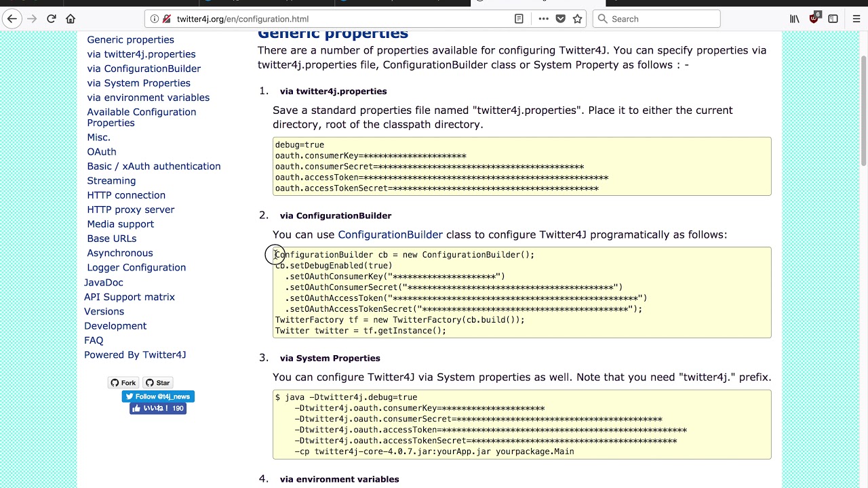Open the browser home page
868x488 pixels.
pos(71,19)
